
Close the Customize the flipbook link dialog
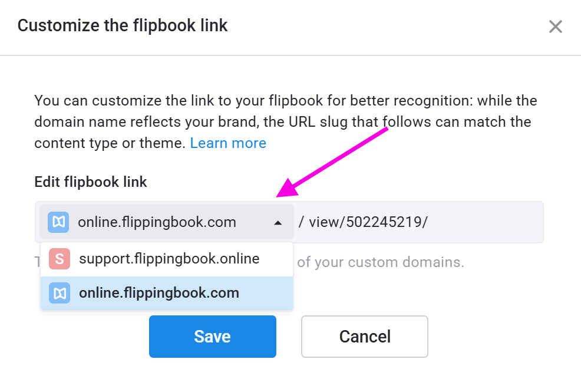point(556,27)
